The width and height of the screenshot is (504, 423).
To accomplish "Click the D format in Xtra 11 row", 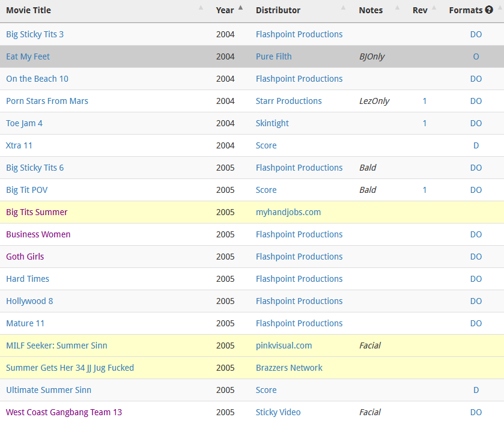I will click(x=476, y=145).
